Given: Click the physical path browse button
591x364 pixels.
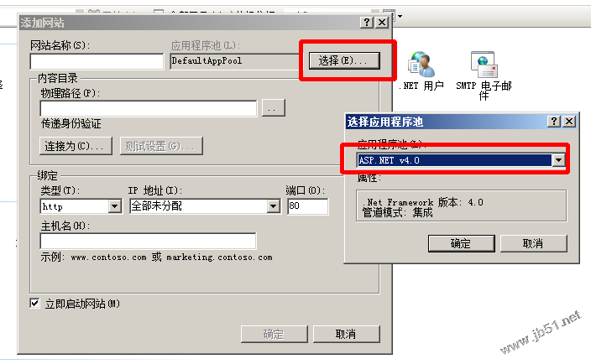Looking at the screenshot, I should point(274,108).
